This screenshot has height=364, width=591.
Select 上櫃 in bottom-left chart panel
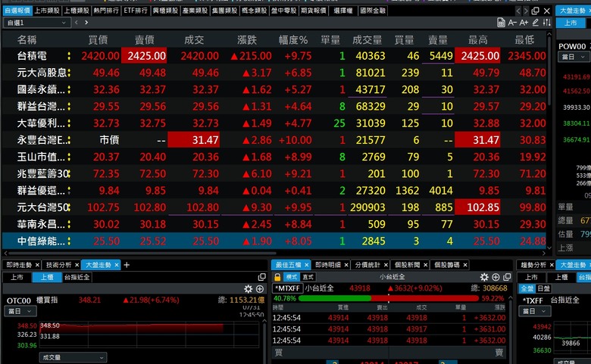coord(47,278)
